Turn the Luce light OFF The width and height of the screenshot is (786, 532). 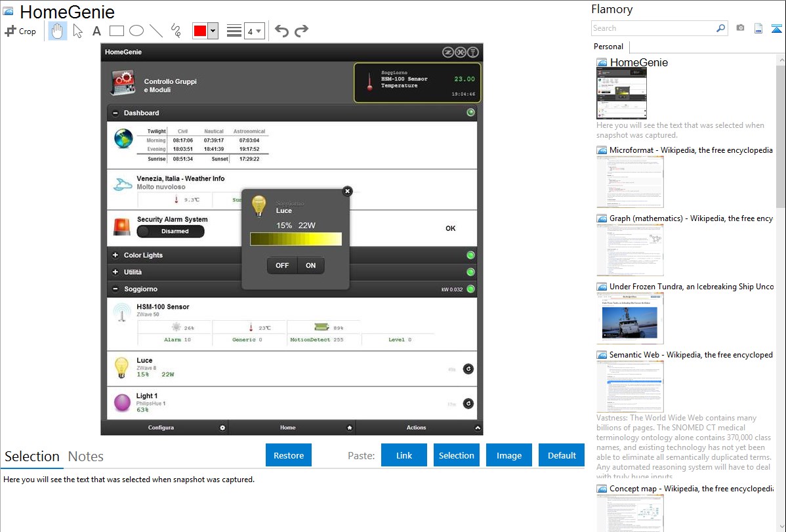282,265
